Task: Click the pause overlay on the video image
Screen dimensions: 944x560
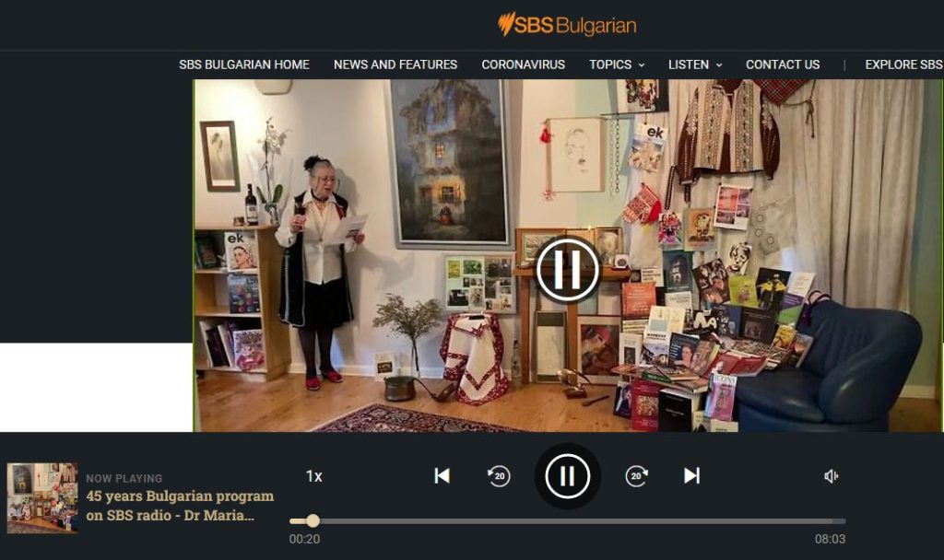Action: coord(567,270)
